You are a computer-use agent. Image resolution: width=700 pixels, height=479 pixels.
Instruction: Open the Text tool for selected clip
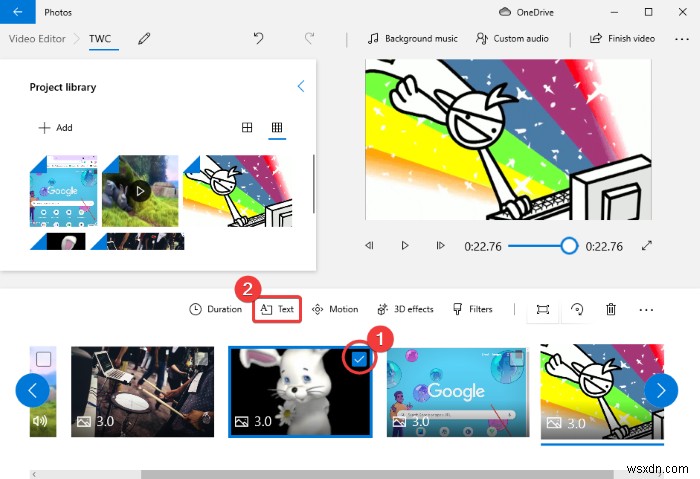(x=277, y=309)
